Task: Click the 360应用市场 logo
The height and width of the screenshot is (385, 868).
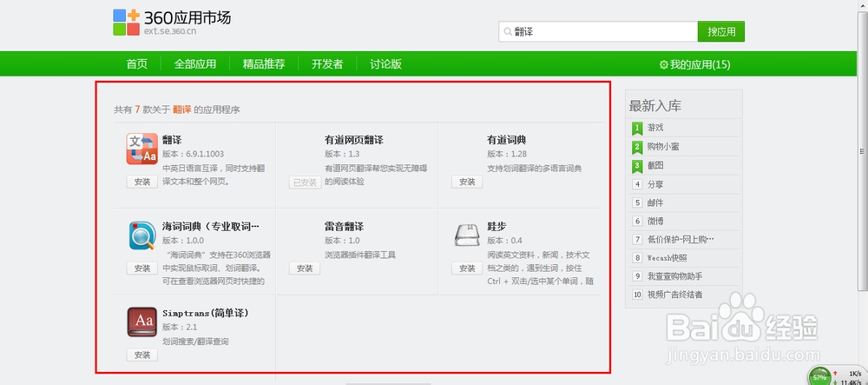Action: [x=172, y=22]
